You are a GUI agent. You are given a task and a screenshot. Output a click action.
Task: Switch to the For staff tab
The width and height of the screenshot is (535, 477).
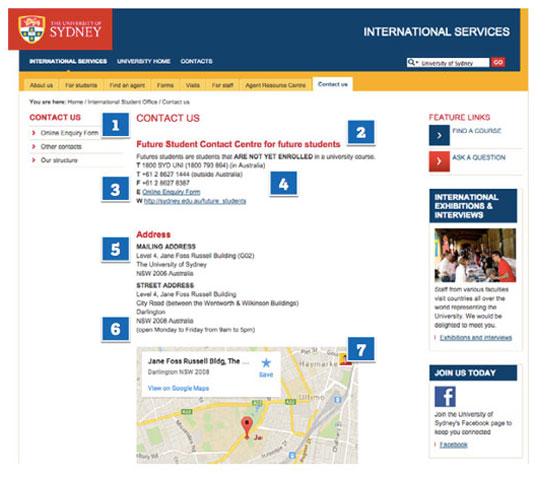tap(222, 85)
